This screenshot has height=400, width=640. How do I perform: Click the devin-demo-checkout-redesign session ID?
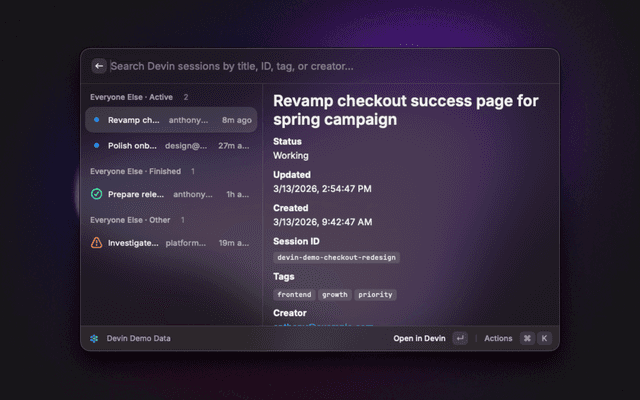(x=337, y=257)
